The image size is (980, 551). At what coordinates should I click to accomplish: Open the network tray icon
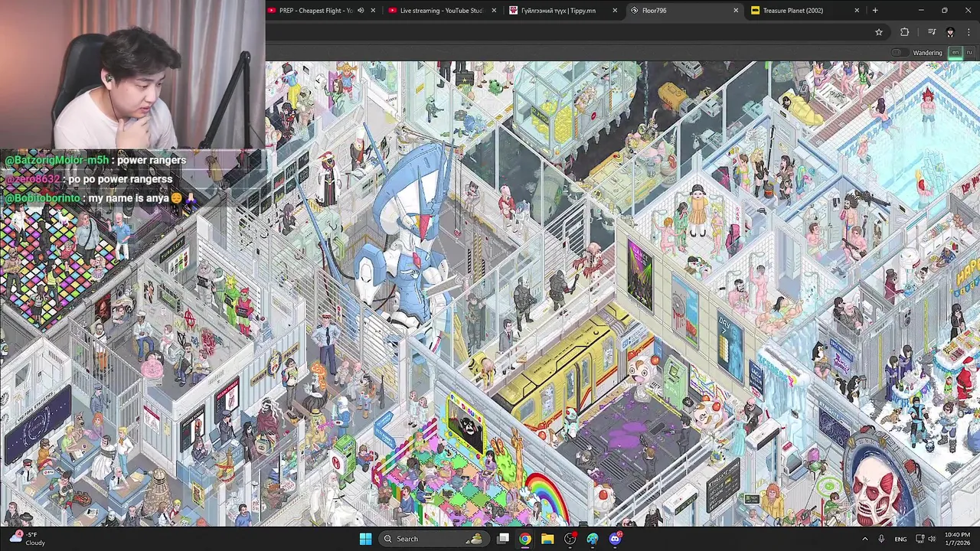click(920, 539)
